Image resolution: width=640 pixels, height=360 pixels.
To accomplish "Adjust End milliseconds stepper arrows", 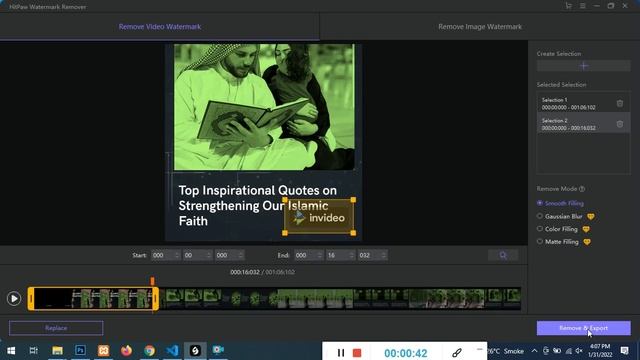I will (383, 255).
